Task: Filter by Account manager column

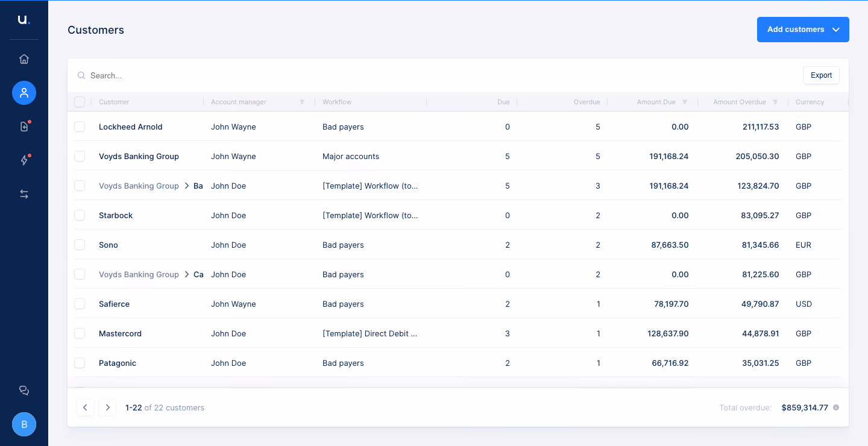Action: point(302,102)
